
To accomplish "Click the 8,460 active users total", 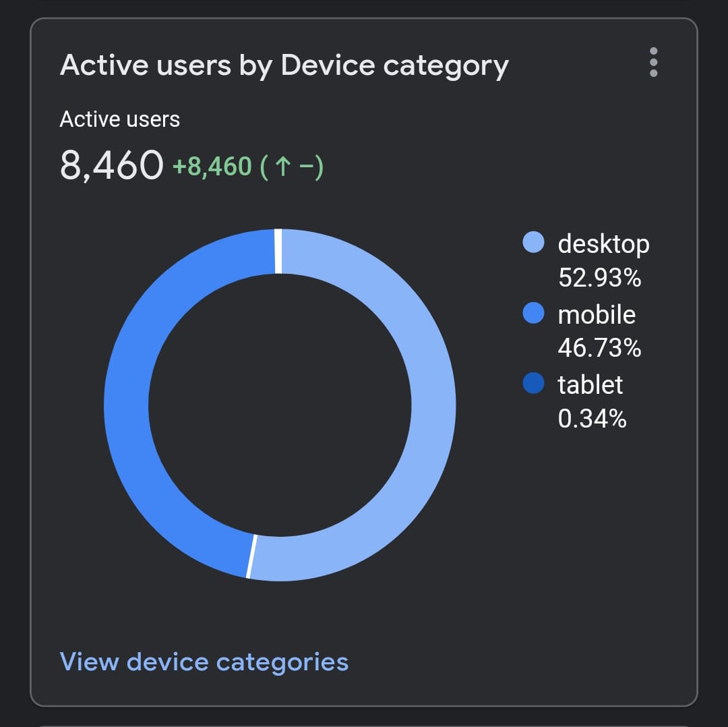I will pyautogui.click(x=111, y=165).
